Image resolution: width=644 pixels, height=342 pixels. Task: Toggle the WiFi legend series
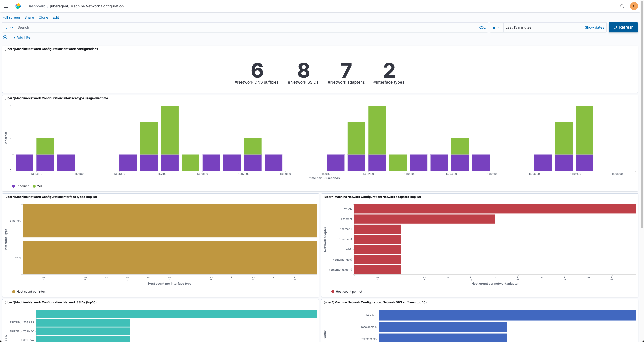coord(38,186)
